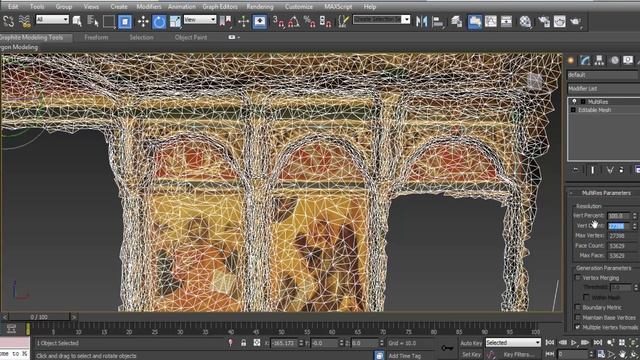Choose the Rectangular Selection Region tool
This screenshot has height=360, width=640.
click(109, 21)
